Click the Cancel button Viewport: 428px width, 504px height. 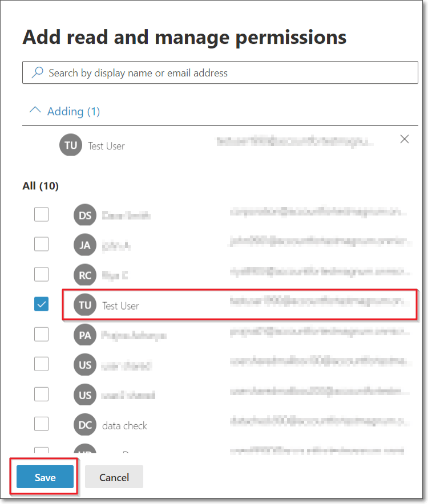pos(114,477)
